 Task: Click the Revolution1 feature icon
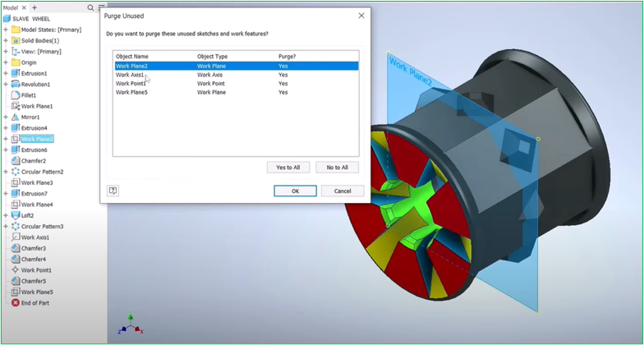click(16, 84)
